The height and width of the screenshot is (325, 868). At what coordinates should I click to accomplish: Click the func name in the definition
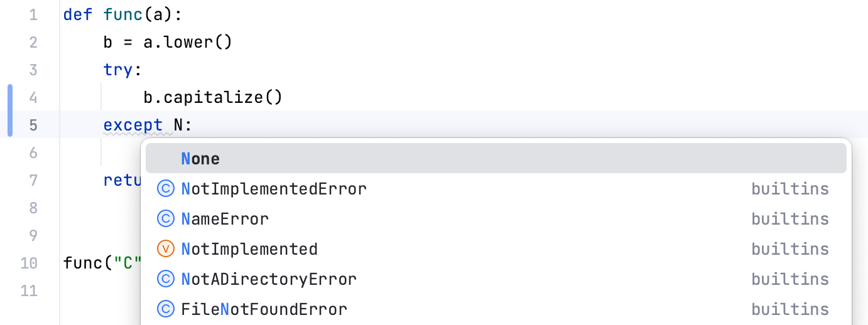pyautogui.click(x=123, y=14)
